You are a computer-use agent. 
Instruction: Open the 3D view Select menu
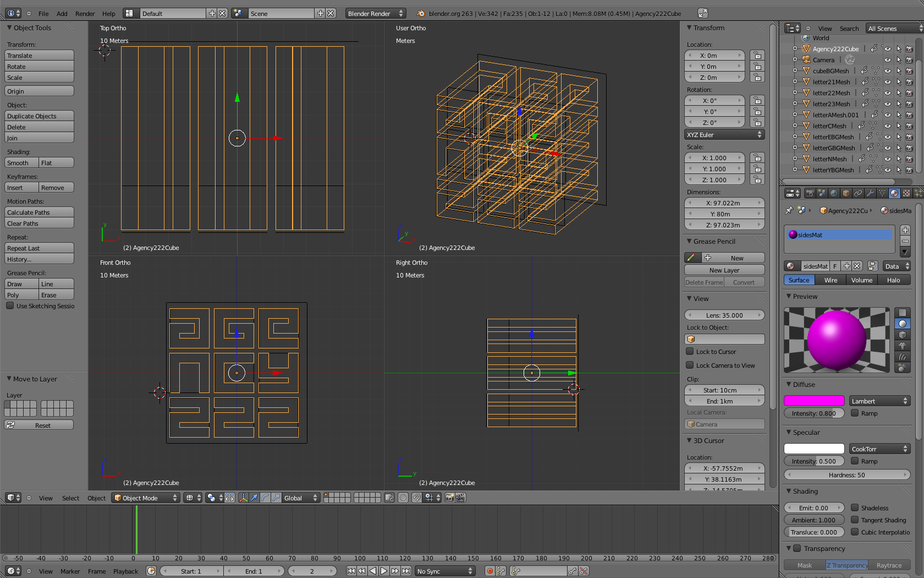(x=70, y=498)
